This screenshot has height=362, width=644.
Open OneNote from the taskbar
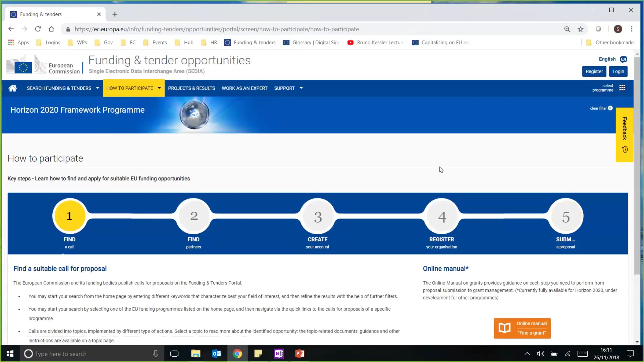coord(279,354)
